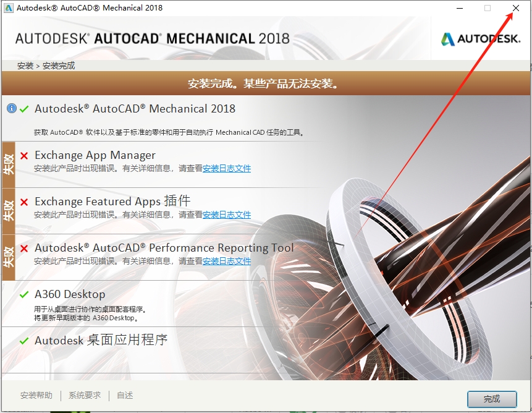Click the green checkmark beside Autodesk 桌面应用程序
532x413 pixels.
point(24,341)
